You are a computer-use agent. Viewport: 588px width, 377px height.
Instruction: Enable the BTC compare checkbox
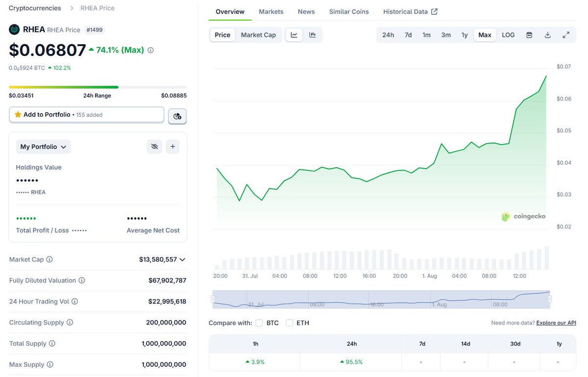click(259, 323)
